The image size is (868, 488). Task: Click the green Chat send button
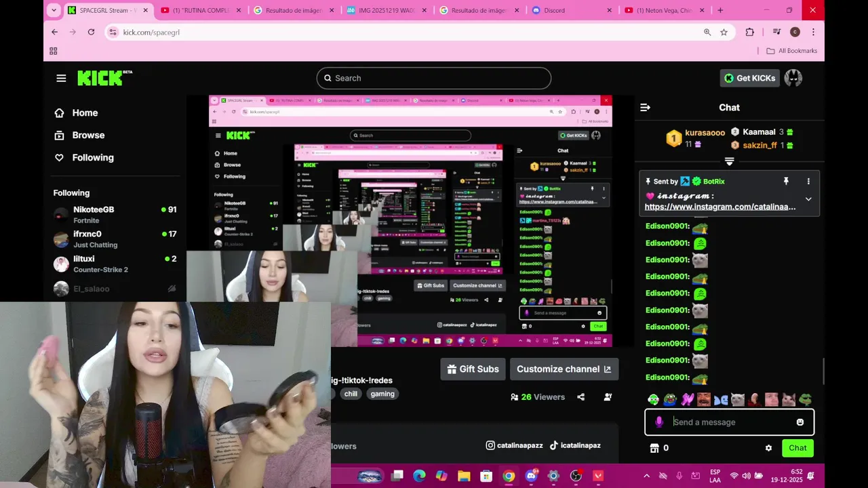(797, 448)
